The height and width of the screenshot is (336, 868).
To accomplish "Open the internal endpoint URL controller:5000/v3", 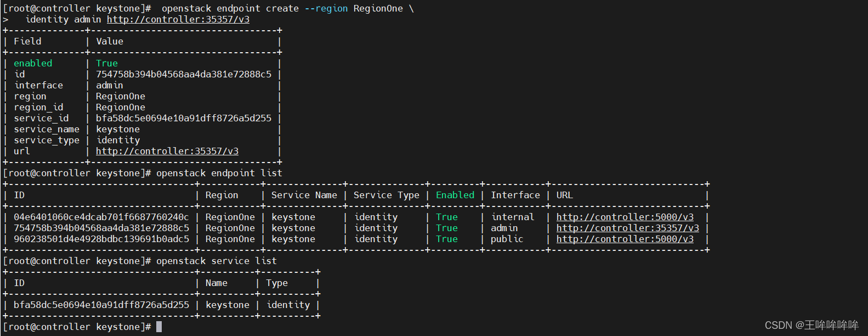I will click(625, 217).
